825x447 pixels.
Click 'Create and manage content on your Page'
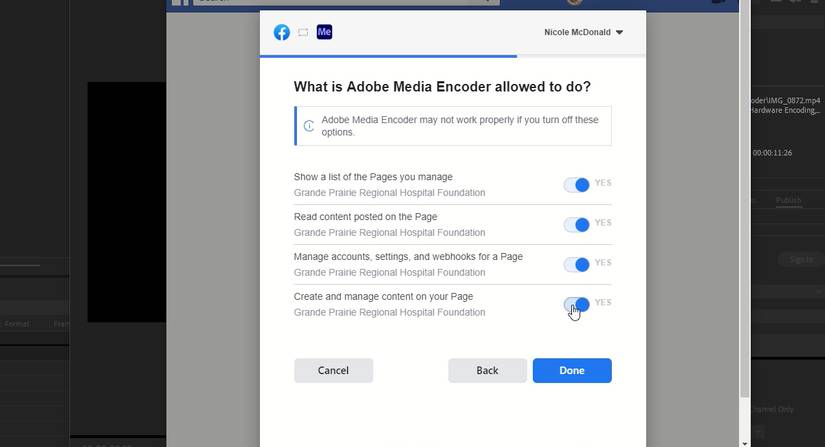[383, 297]
